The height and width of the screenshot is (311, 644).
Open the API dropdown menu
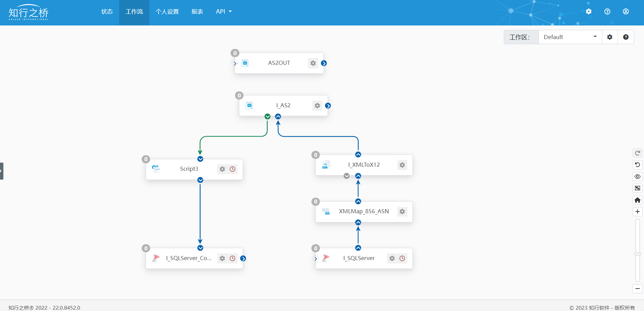click(x=224, y=12)
